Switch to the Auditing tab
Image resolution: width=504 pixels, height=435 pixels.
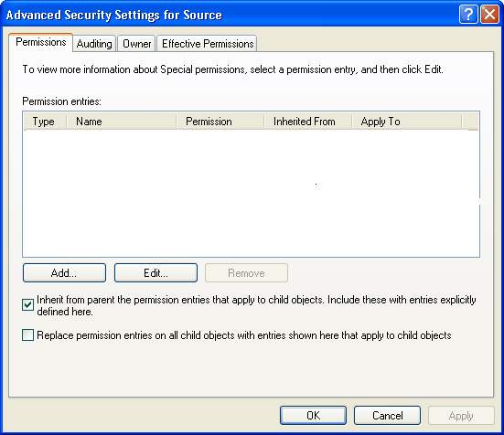tap(94, 44)
